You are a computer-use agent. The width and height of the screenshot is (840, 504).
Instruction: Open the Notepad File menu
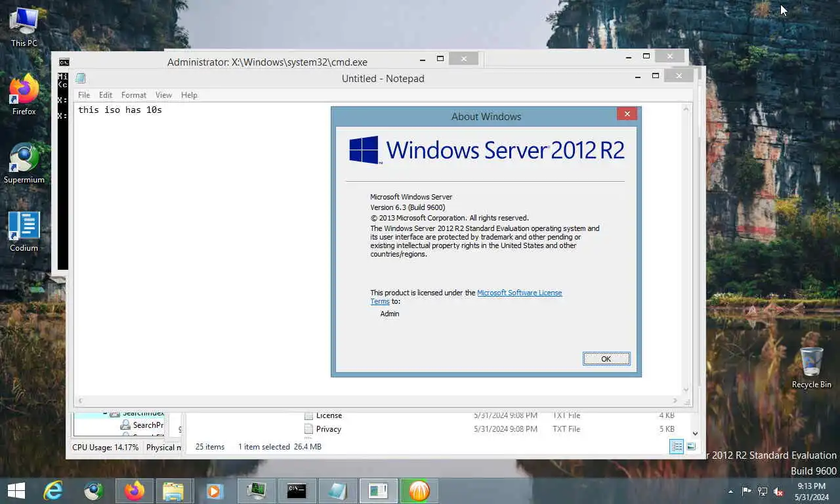pos(84,95)
